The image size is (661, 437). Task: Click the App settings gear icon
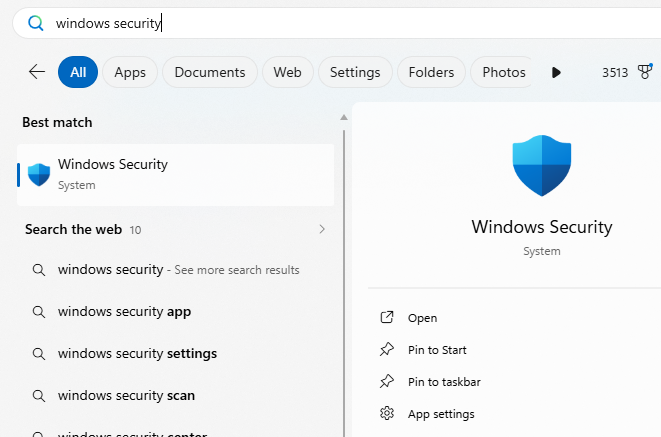point(387,414)
